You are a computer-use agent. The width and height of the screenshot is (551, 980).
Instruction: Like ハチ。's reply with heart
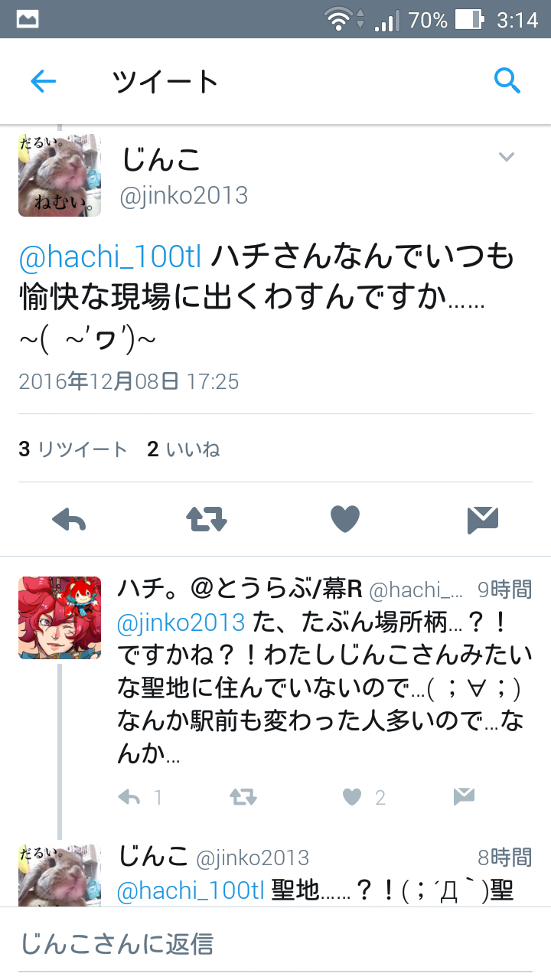tap(352, 798)
